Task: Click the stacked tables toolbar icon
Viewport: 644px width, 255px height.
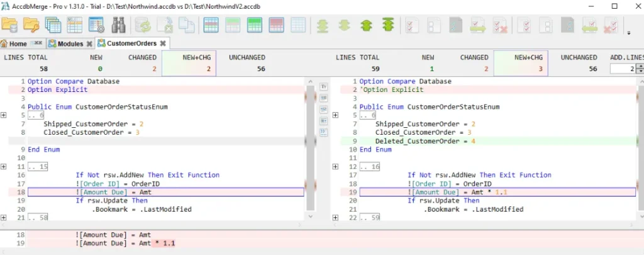Action: pyautogui.click(x=53, y=25)
